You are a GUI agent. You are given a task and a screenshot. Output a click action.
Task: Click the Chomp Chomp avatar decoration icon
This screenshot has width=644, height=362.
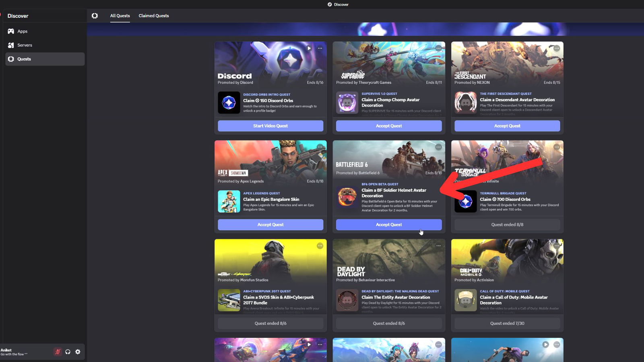[x=347, y=103]
